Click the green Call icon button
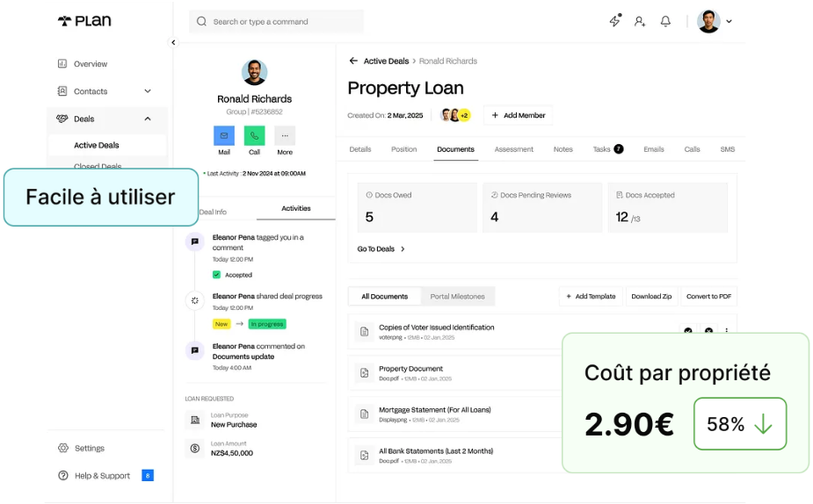 (254, 136)
